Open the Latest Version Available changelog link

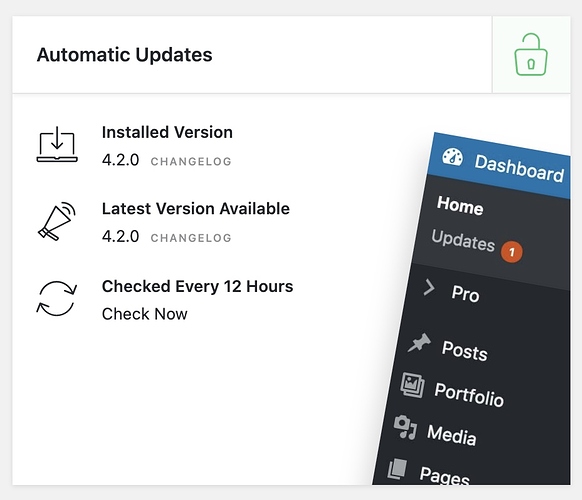point(191,238)
